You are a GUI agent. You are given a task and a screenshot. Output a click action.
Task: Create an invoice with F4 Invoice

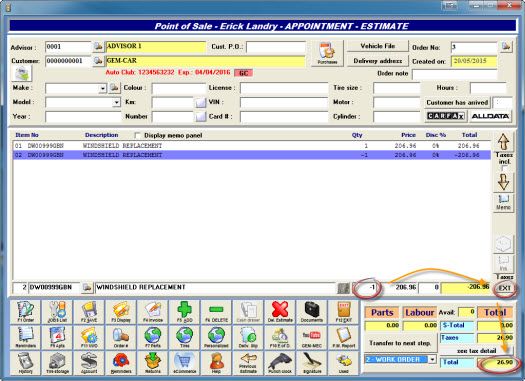tap(153, 312)
